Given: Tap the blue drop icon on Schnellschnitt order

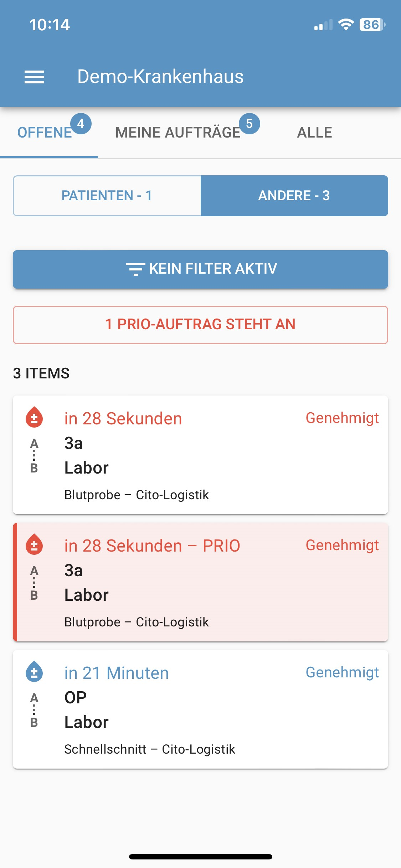Looking at the screenshot, I should [34, 671].
